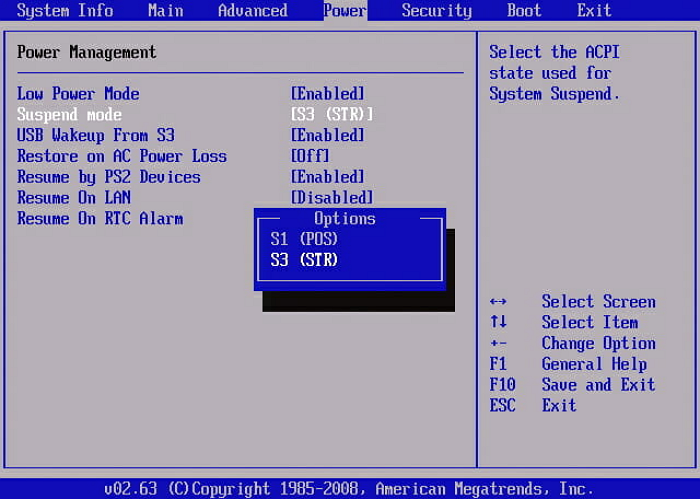
Task: Choose S3 (STR) in Options popup
Action: click(304, 260)
